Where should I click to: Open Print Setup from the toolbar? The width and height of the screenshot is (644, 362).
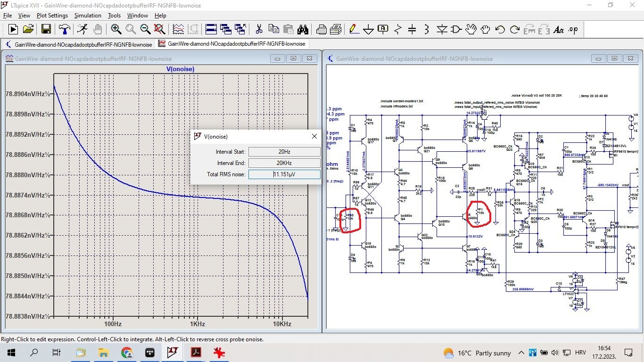point(322,29)
